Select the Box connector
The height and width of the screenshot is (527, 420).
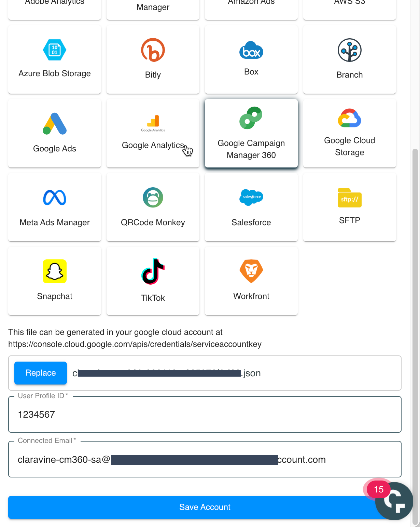click(251, 59)
